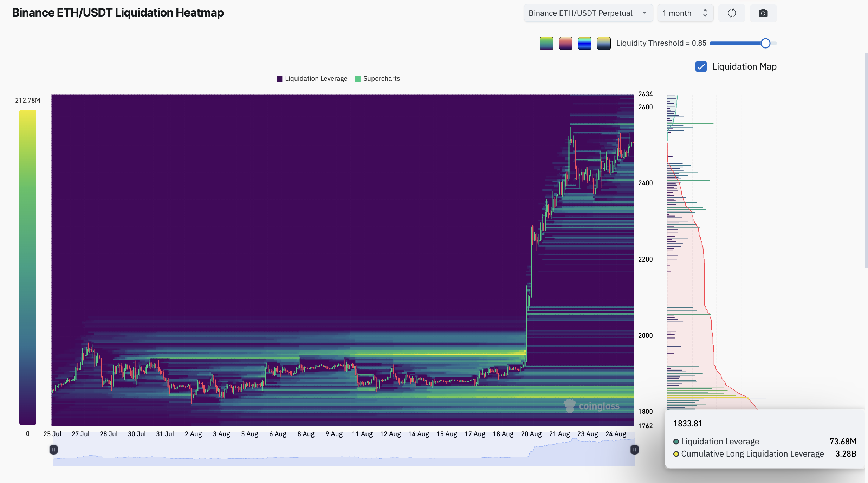This screenshot has height=483, width=868.
Task: Click the 15 Aug date axis label
Action: click(447, 434)
